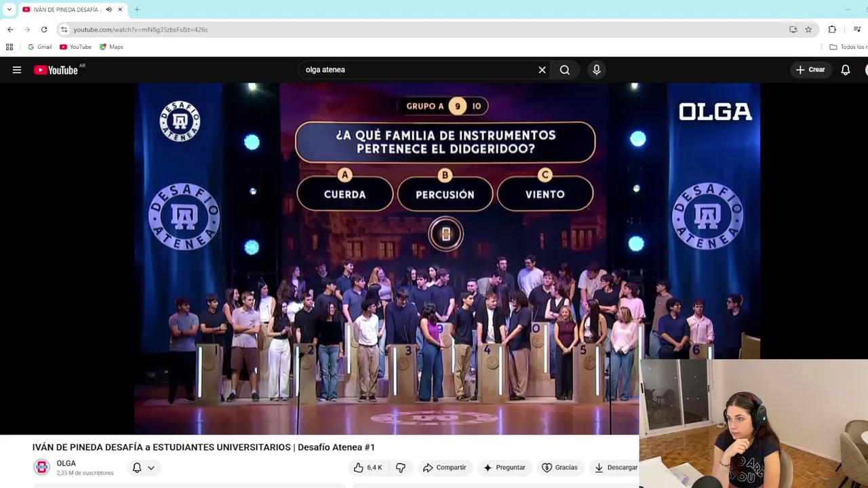This screenshot has width=868, height=488.
Task: Click the subscriber count text under OLGA
Action: pos(85,473)
